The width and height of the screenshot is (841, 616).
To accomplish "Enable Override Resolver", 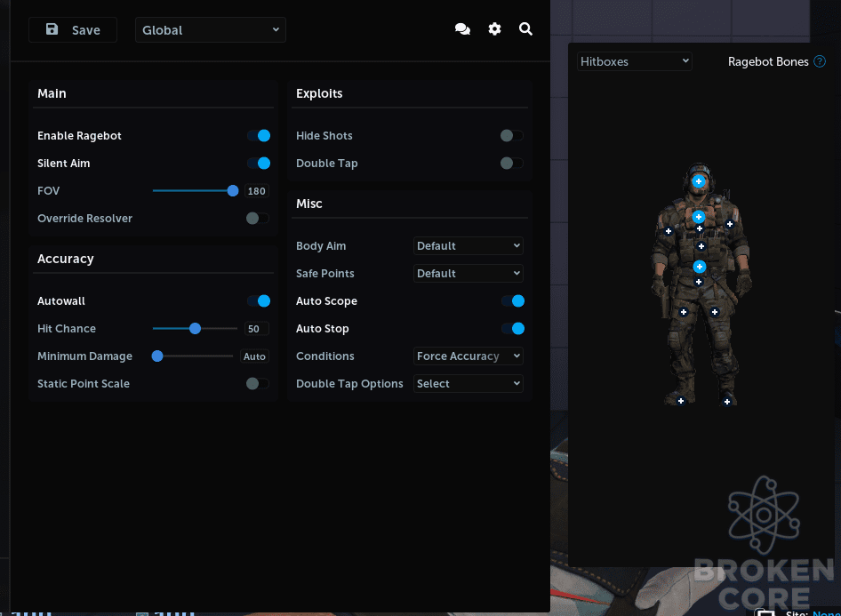I will [x=258, y=218].
